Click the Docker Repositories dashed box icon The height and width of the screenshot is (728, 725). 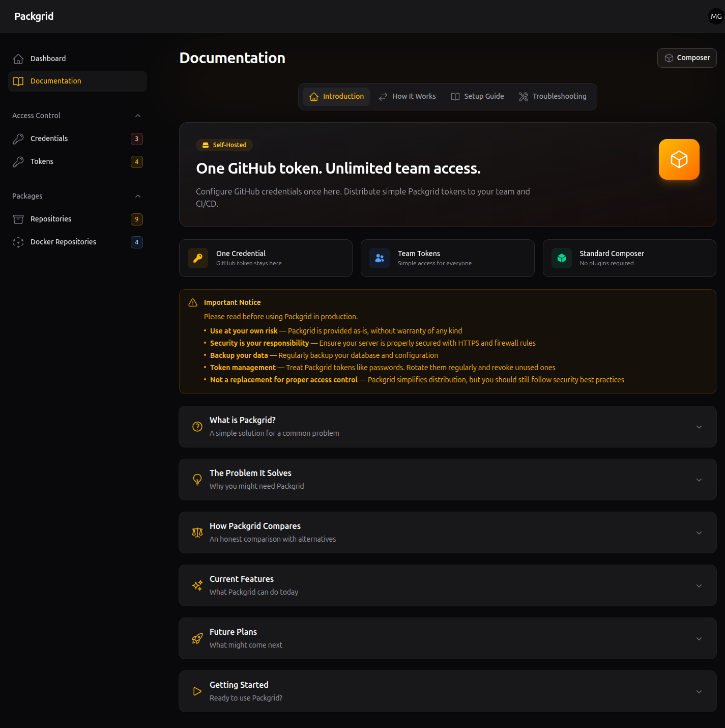[x=18, y=242]
